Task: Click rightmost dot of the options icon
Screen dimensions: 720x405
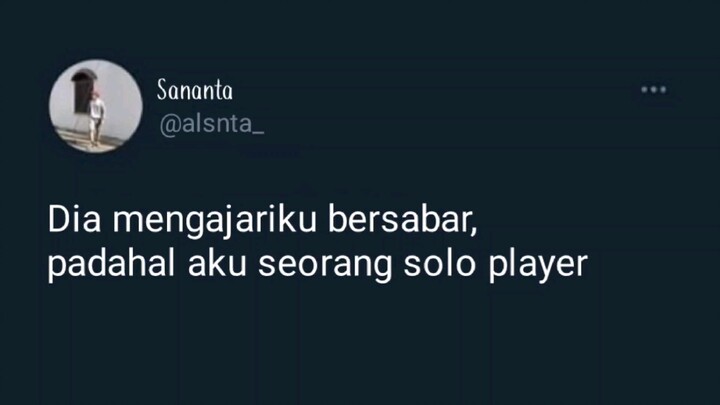Action: (663, 90)
